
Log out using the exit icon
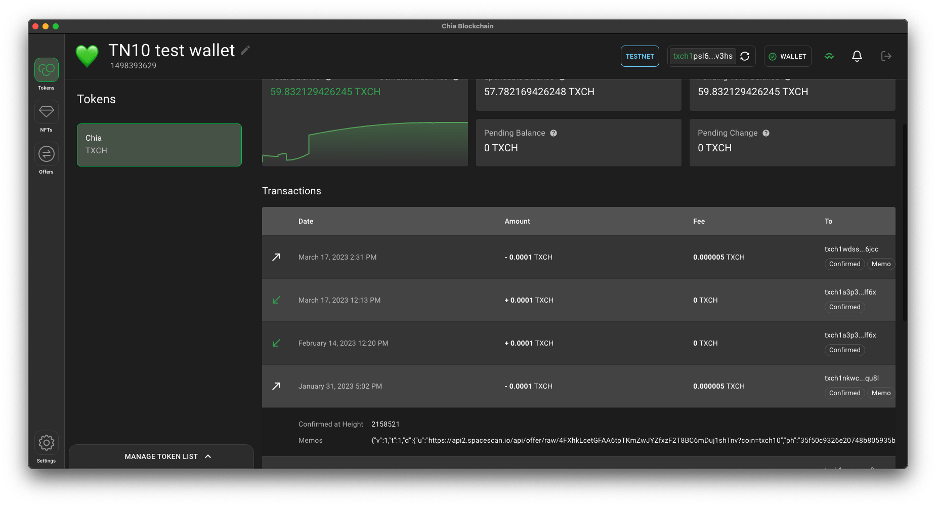tap(886, 56)
